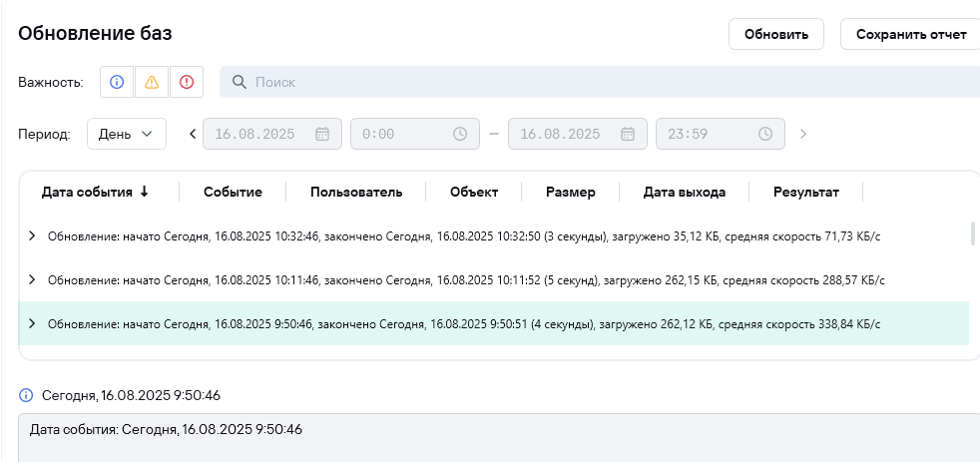Open the Период dropdown set to День
The image size is (980, 462).
tap(127, 134)
